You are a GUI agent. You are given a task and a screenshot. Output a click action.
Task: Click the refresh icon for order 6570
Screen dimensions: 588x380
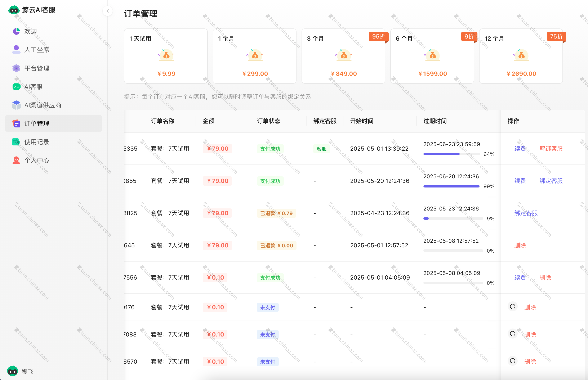[513, 361]
